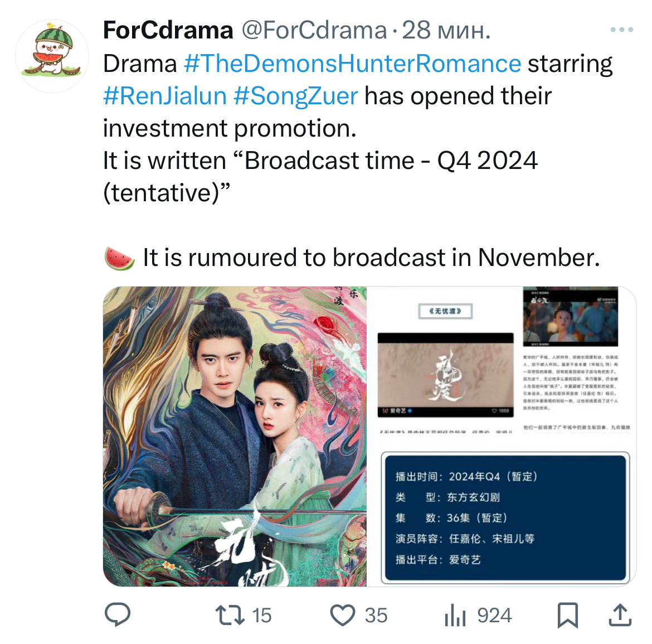Open the blue broadcast info image
Viewport: 652px width, 644px height.
tap(505, 517)
